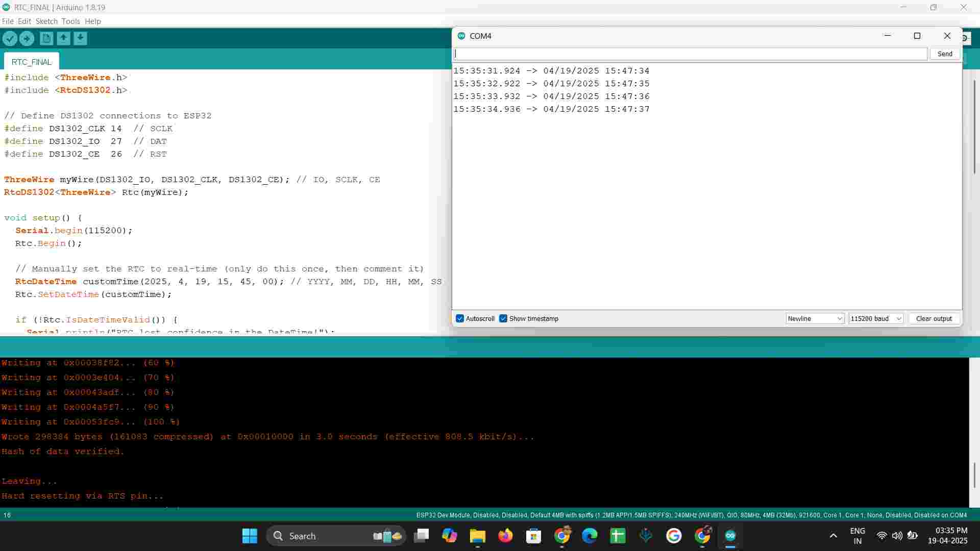Create a new sketch from the toolbar
The width and height of the screenshot is (980, 551).
click(46, 38)
